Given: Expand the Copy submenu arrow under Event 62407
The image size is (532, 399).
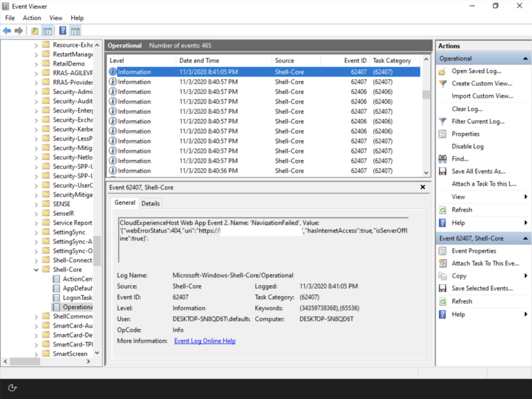Looking at the screenshot, I should [526, 275].
